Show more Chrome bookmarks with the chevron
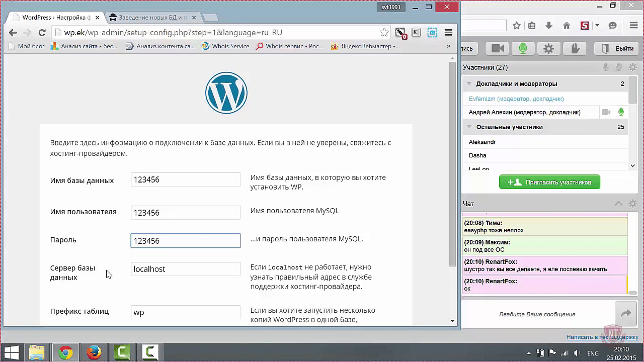The height and width of the screenshot is (362, 644). 448,46
